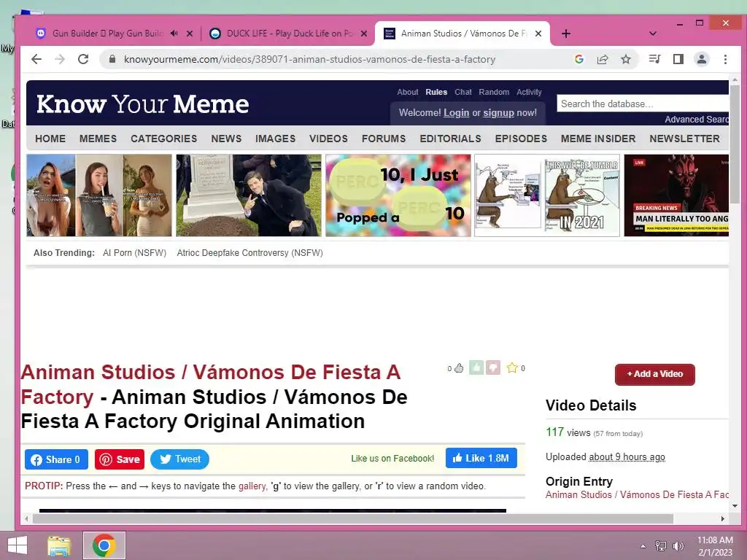Open the Breaking News Darth Maul thumbnail
Viewport: 747px width, 560px height.
pos(676,195)
